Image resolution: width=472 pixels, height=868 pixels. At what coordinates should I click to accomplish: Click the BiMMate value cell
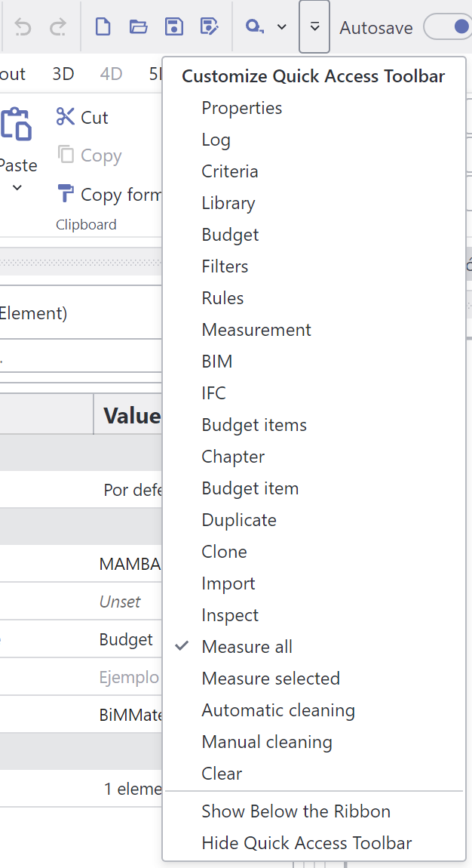pyautogui.click(x=128, y=715)
